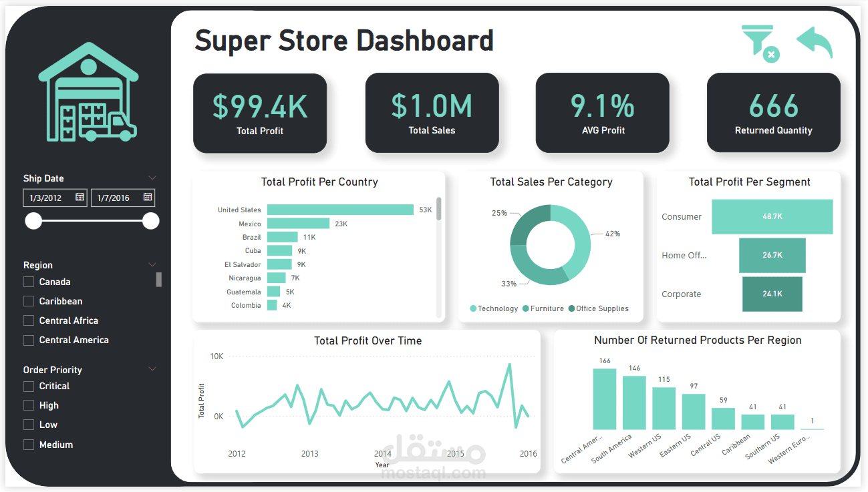Select the Consumer bar in the segment chart

point(772,216)
